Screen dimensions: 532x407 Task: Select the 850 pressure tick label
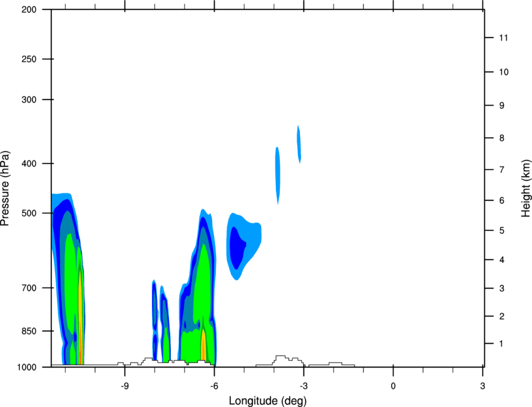(x=29, y=331)
